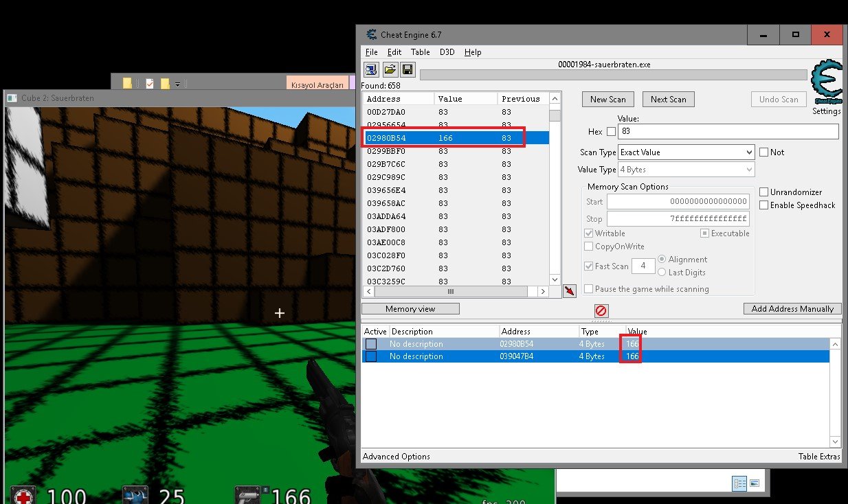
Task: Toggle the Fast Scan checkbox
Action: 588,266
